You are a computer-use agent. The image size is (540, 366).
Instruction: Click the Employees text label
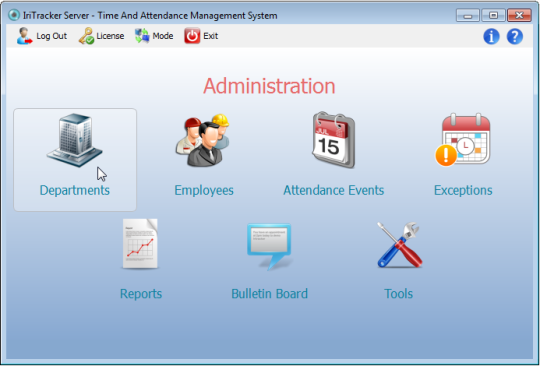click(204, 190)
